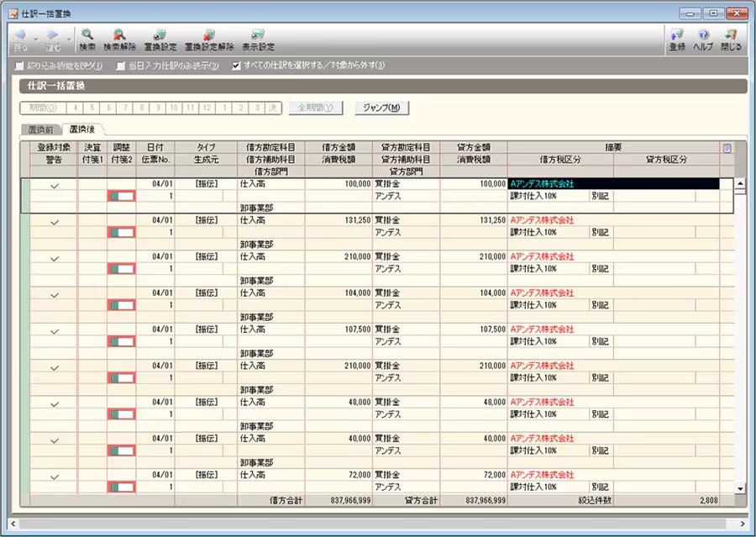Click 借方金額 cell showing 107,500

click(x=339, y=329)
